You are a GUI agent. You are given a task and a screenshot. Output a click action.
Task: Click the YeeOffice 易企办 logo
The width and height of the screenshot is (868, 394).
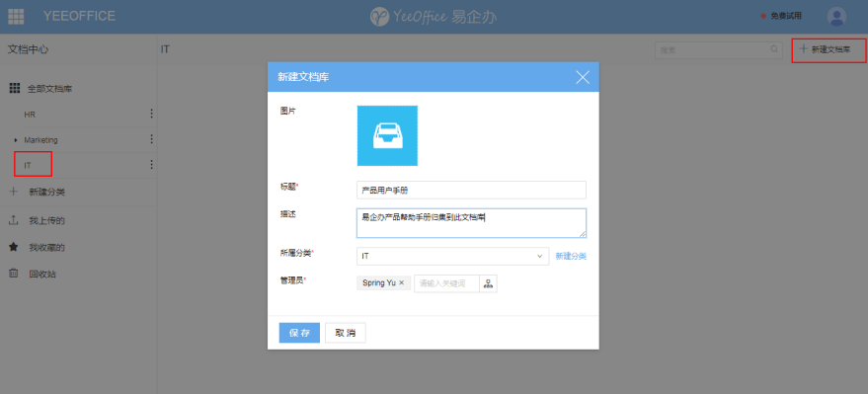pos(434,16)
